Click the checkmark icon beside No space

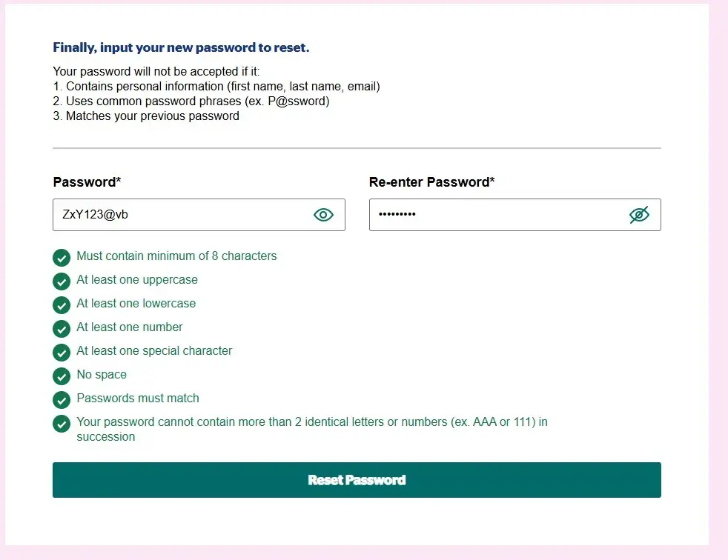pyautogui.click(x=62, y=376)
